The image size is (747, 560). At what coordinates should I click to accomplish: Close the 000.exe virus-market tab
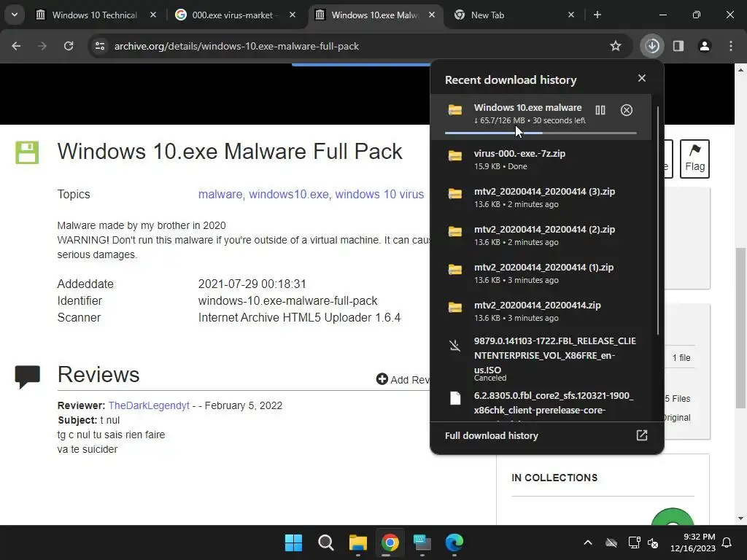point(293,15)
